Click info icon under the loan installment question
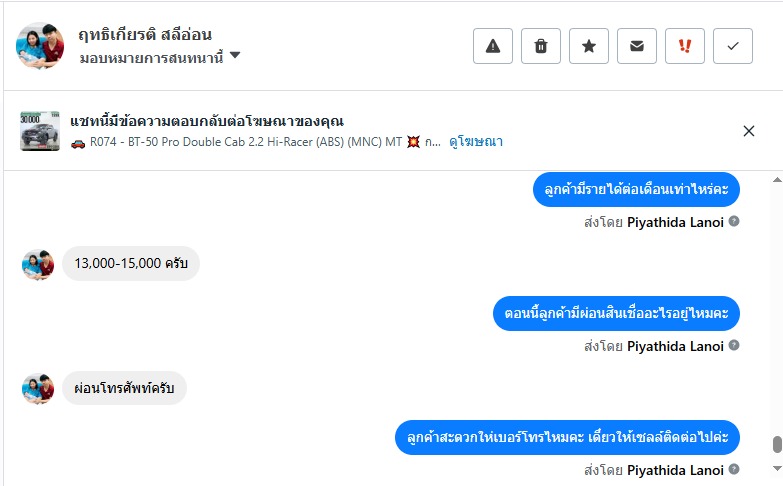 [734, 346]
